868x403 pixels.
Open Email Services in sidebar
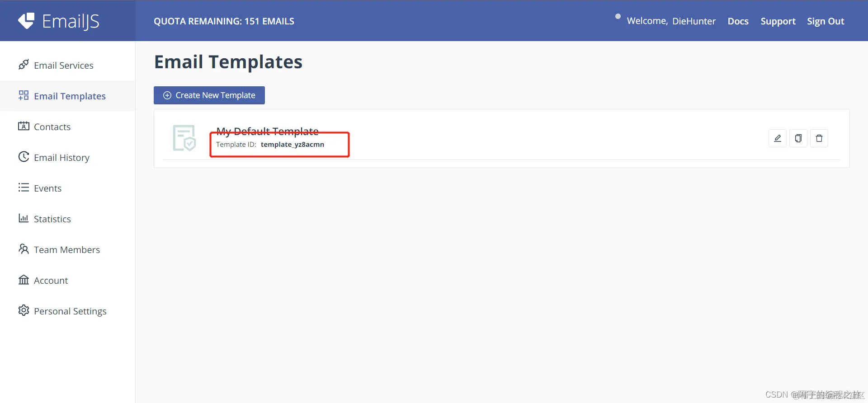click(x=67, y=66)
